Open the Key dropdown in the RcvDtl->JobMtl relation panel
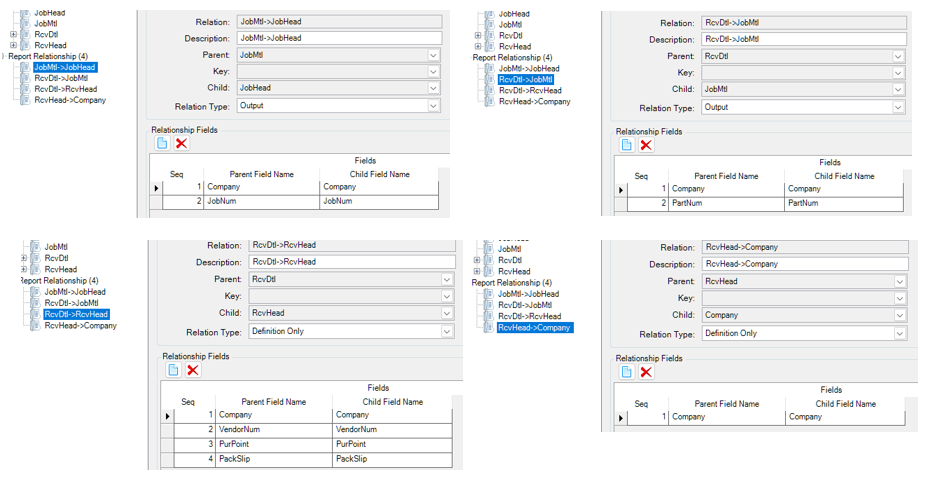Viewport: 931px width, 483px height. [x=898, y=73]
